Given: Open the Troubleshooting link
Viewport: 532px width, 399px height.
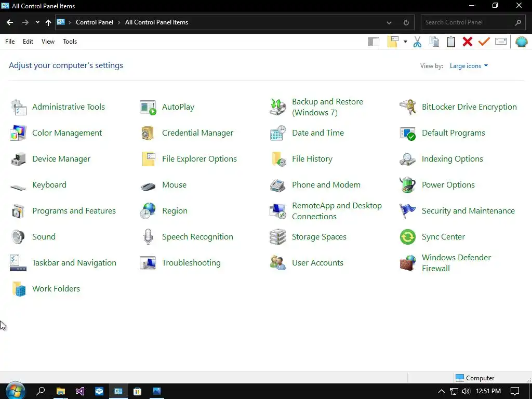Looking at the screenshot, I should [x=191, y=263].
